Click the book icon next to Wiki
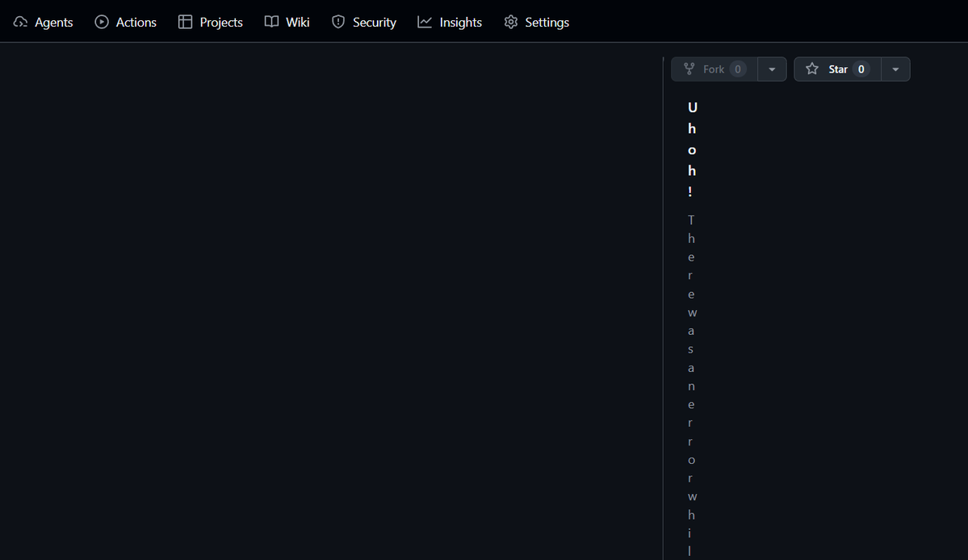The height and width of the screenshot is (560, 968). click(271, 22)
